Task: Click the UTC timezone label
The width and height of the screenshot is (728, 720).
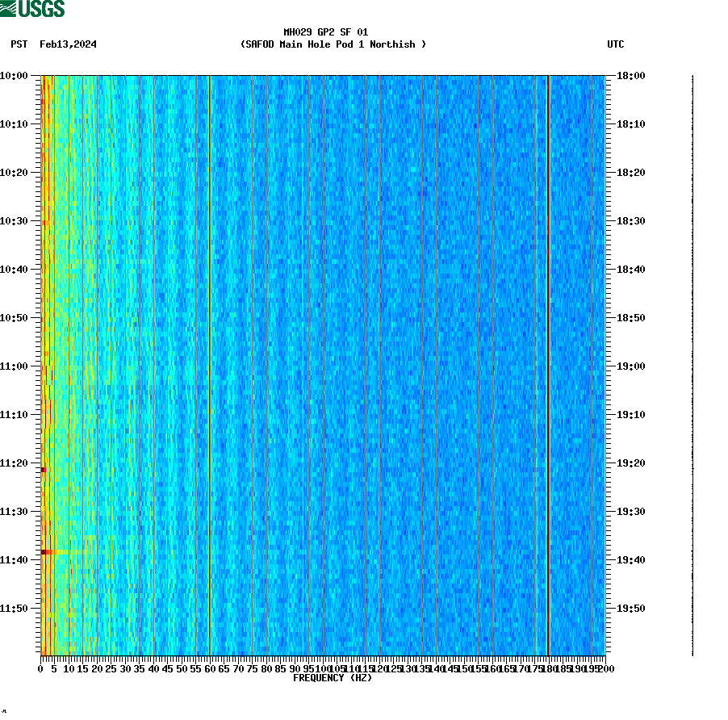Action: (617, 44)
